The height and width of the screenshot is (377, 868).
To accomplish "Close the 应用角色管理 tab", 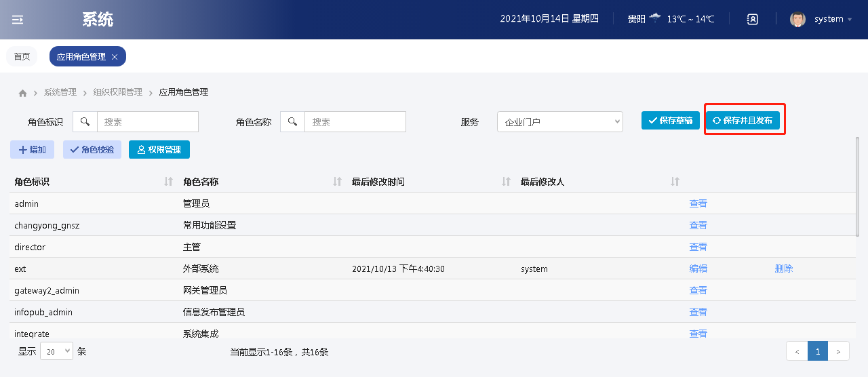I will pos(115,57).
